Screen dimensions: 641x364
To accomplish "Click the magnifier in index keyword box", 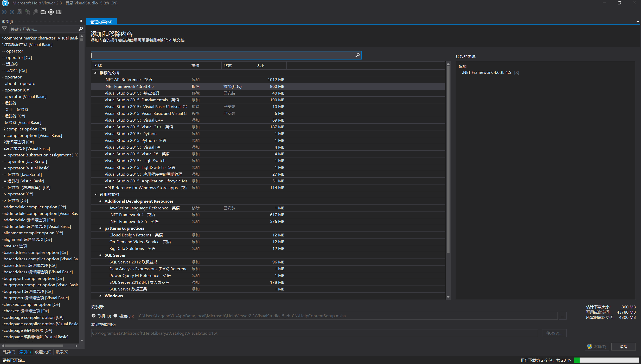I will [81, 29].
